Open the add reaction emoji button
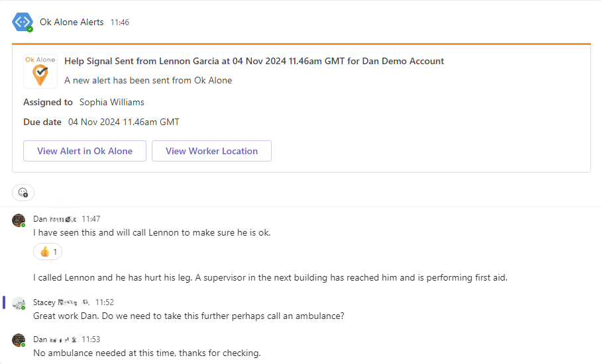Screen dimensions: 601x364 click(x=23, y=193)
